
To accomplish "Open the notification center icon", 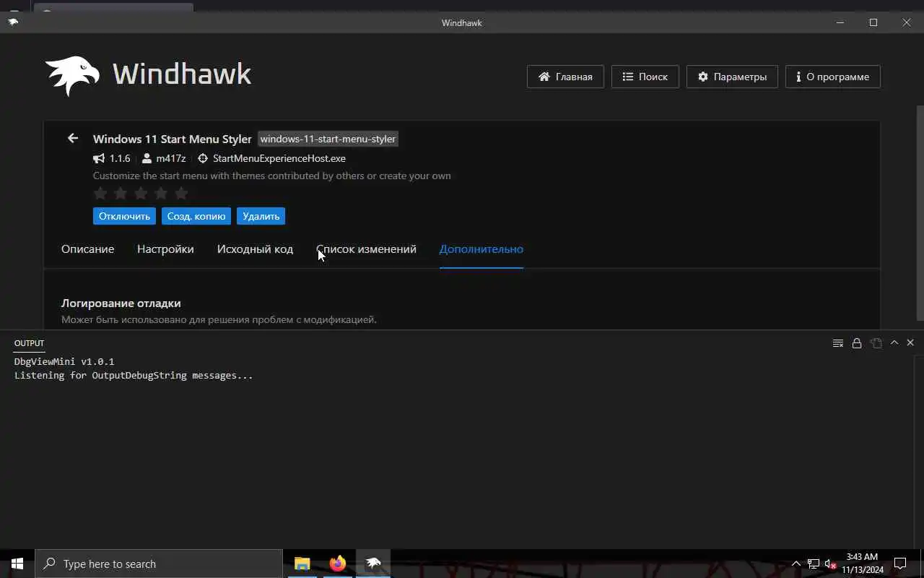I will click(x=900, y=564).
